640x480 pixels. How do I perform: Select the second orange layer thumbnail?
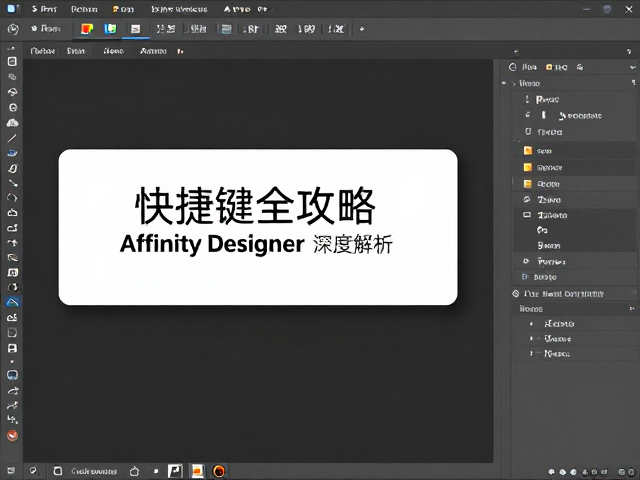click(x=528, y=167)
